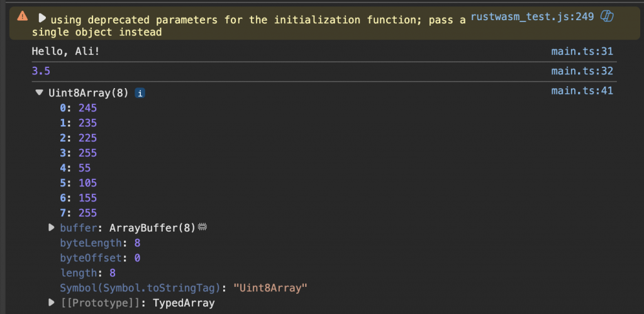This screenshot has height=314, width=644.
Task: Click array index 4 value 55
Action: coord(85,168)
